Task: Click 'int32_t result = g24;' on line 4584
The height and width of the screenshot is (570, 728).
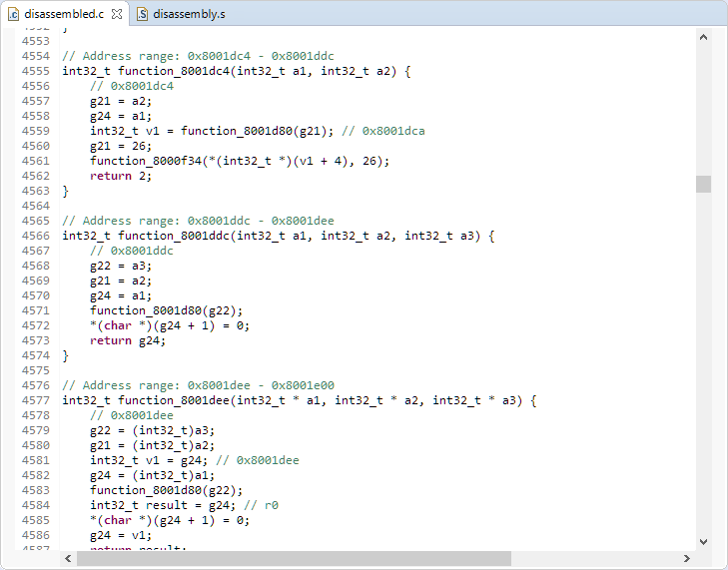Action: pos(163,505)
